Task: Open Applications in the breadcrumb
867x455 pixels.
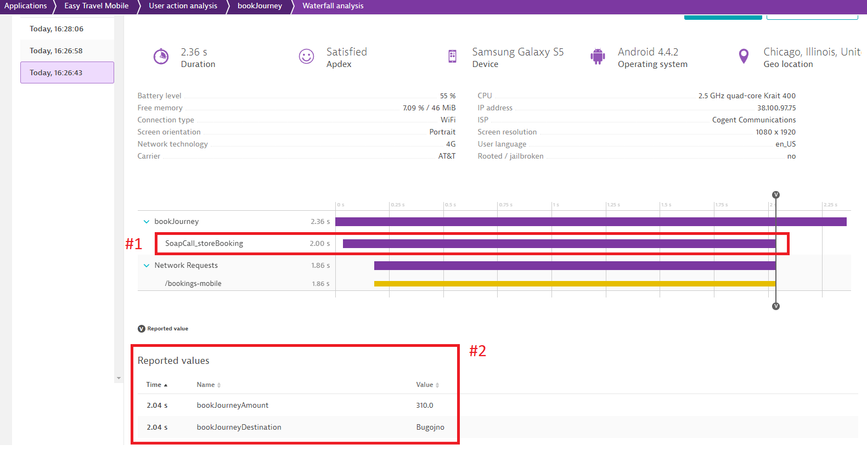Action: coord(26,6)
